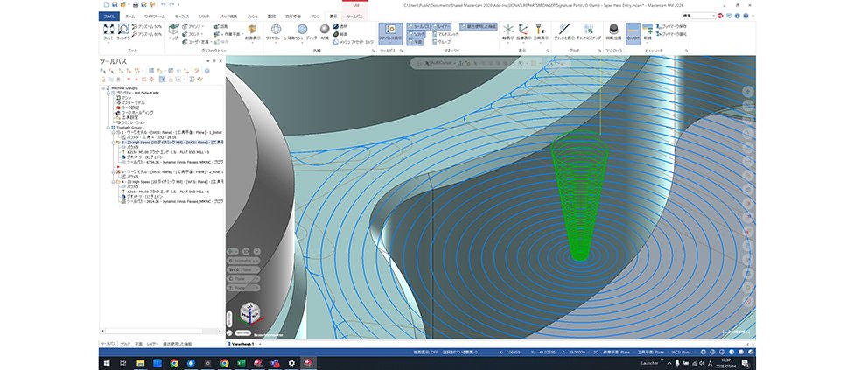This screenshot has height=370, width=868.
Task: Switch to ワイヤフレーム ribbon tab
Action: [155, 17]
